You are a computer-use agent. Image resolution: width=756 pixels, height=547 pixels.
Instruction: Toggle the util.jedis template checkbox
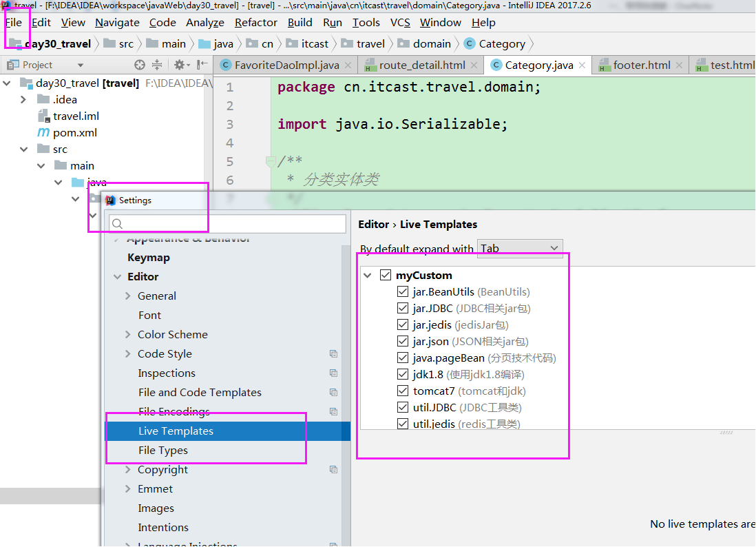(403, 424)
